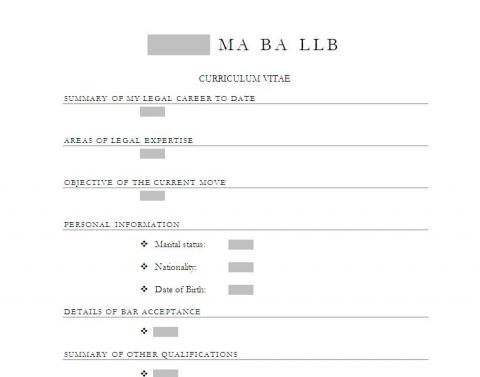This screenshot has height=377, width=480.
Task: Click the Objective of the Current Move heading
Action: [x=145, y=183]
